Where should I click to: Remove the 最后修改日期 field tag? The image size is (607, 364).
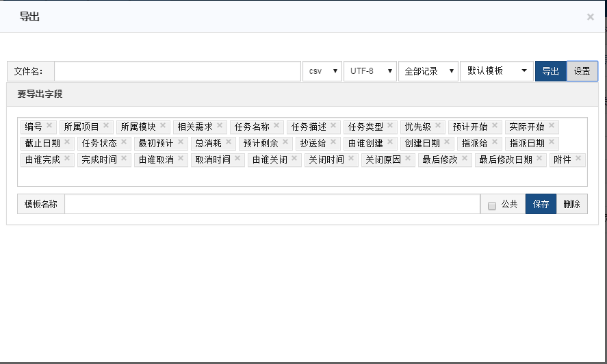[539, 158]
